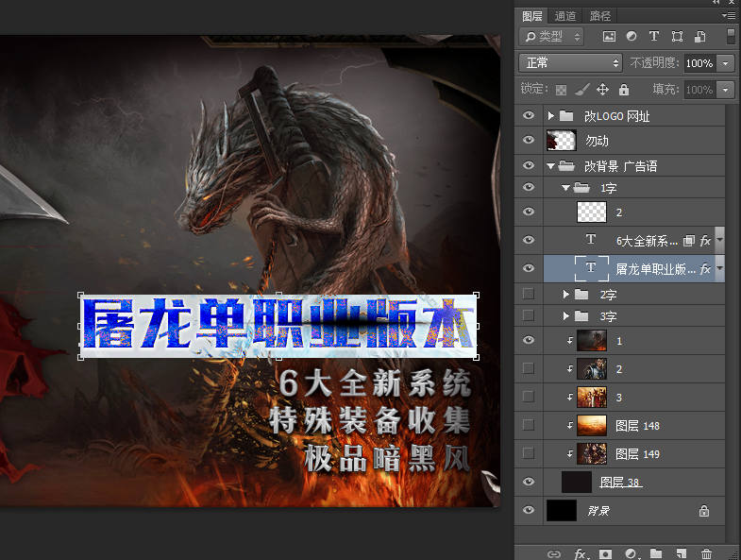This screenshot has height=560, width=741.
Task: Collapse the 改背景 广告语 group
Action: [550, 166]
